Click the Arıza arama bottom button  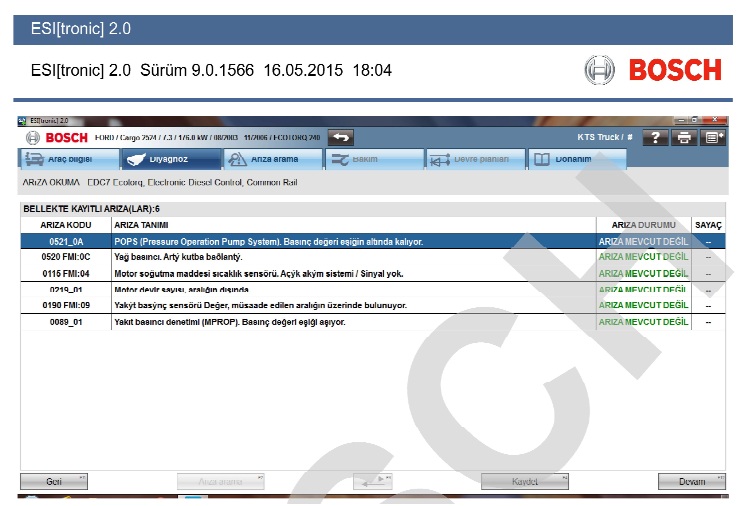point(220,481)
